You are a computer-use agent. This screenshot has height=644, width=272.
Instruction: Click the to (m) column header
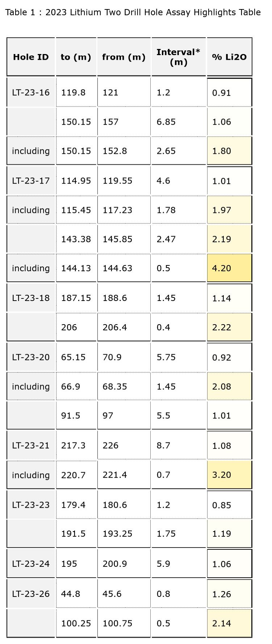tap(76, 57)
